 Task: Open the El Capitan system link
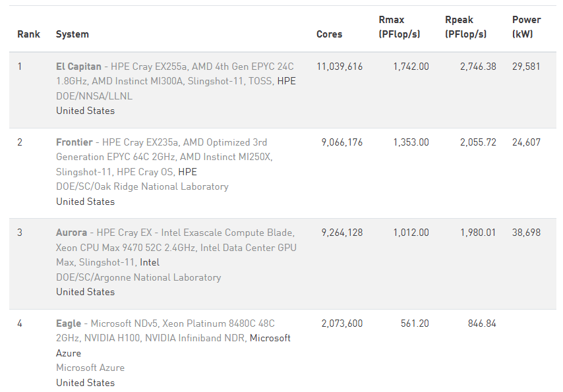[78, 67]
